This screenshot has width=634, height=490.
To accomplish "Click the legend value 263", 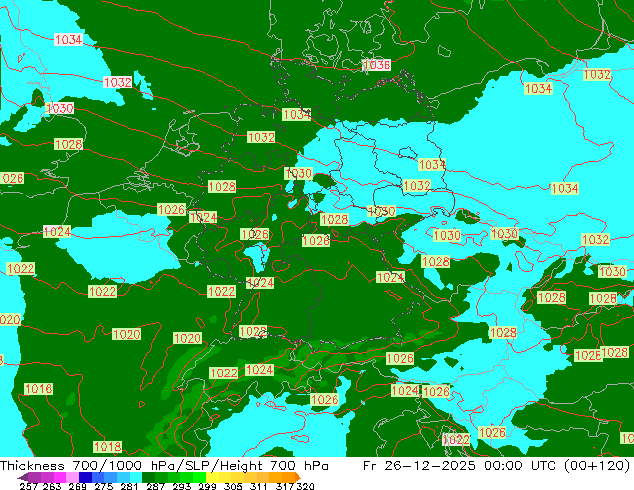I will click(x=52, y=486).
